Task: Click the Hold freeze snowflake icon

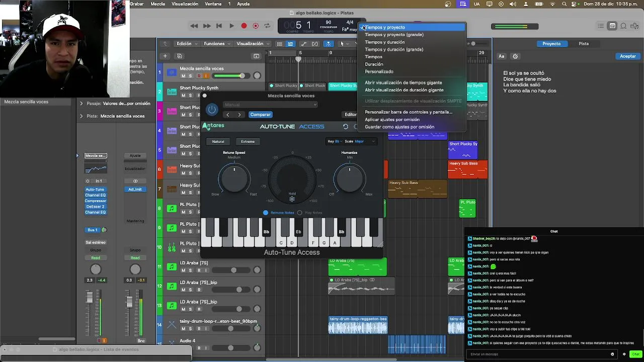Action: (x=292, y=199)
